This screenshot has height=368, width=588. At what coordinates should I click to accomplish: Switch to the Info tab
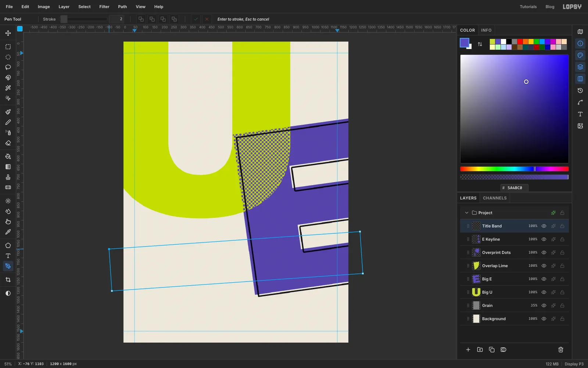[x=486, y=30]
